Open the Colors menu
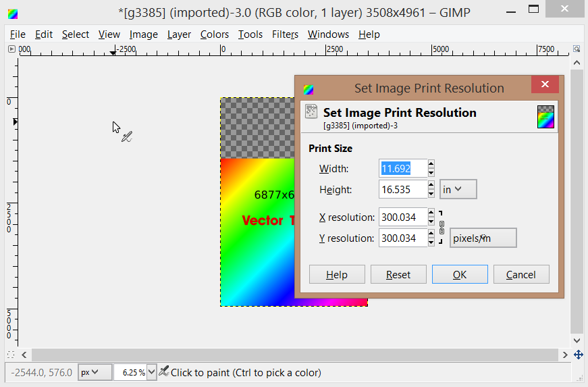588x387 pixels. click(215, 34)
